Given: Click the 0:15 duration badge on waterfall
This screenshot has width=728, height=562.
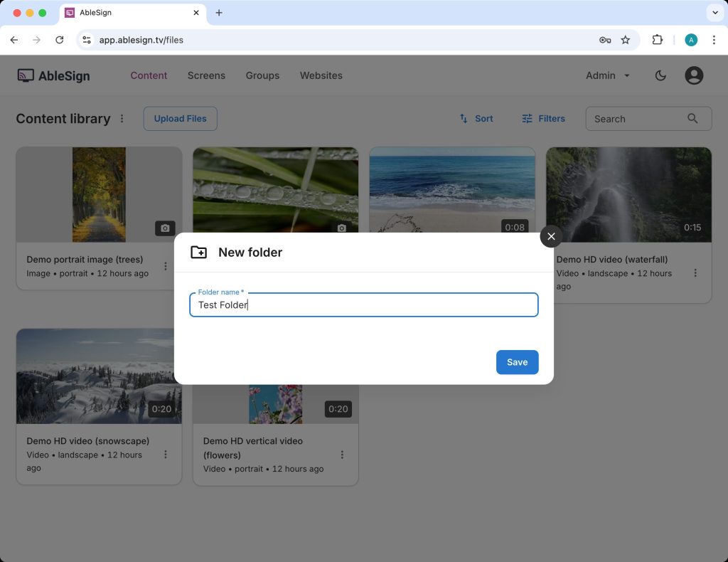Looking at the screenshot, I should (x=692, y=227).
